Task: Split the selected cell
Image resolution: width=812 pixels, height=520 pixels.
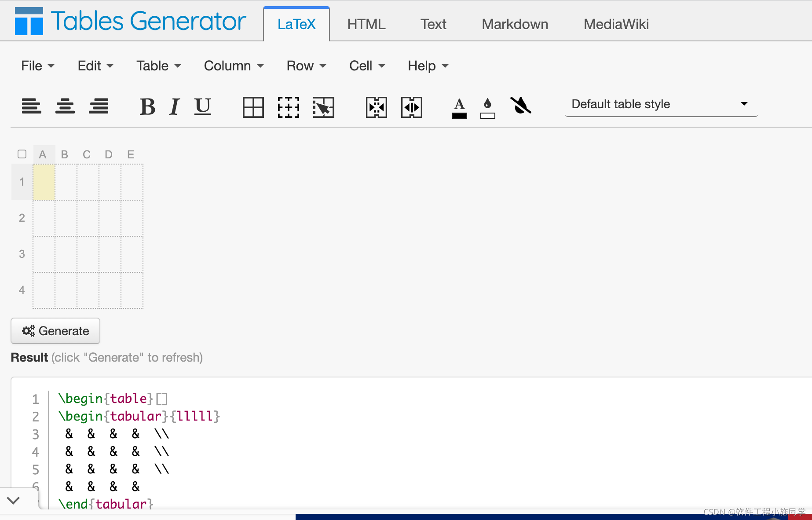Action: coord(412,107)
